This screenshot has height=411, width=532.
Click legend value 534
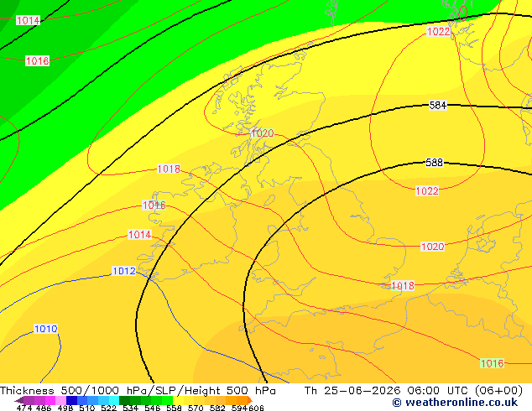tap(130, 408)
